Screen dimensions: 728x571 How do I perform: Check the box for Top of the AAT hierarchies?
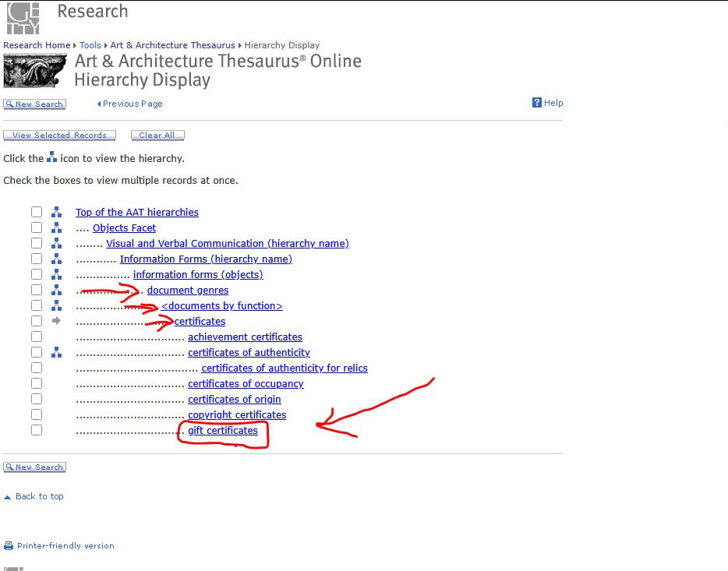click(37, 212)
